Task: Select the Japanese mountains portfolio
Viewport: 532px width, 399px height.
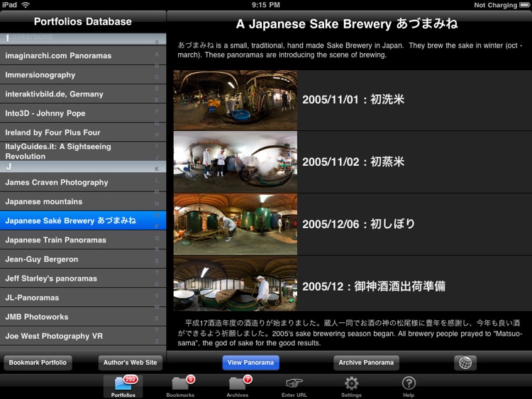Action: tap(83, 201)
